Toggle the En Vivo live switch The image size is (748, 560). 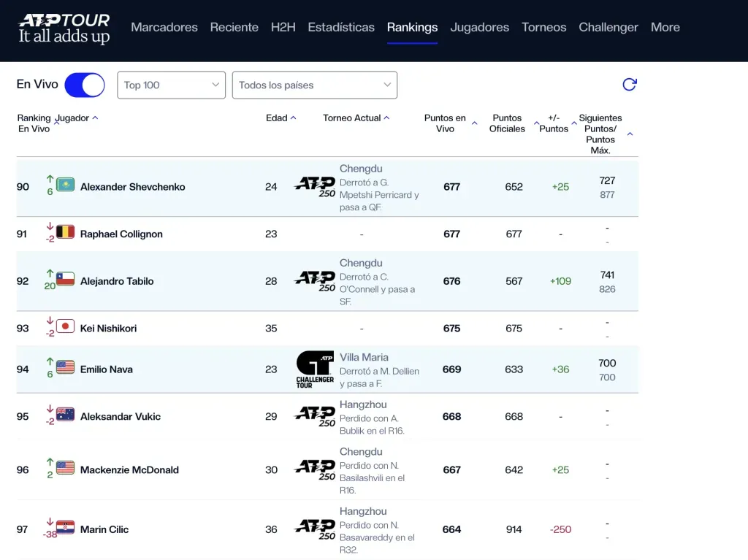click(x=85, y=85)
